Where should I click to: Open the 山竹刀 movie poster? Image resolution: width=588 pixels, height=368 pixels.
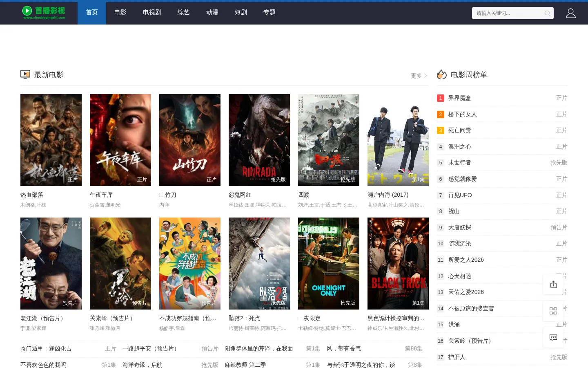coord(190,140)
